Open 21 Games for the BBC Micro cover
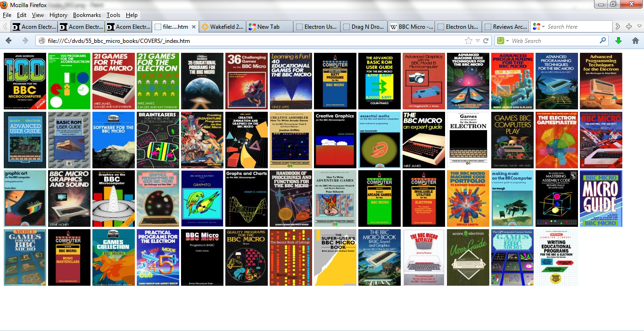Viewport: 644px width, 331px height. click(114, 81)
